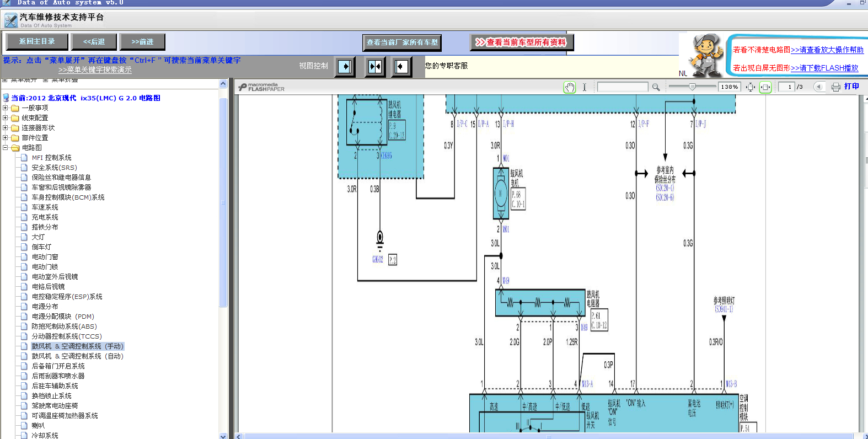Open 请下载FLASH播放 download link

click(824, 68)
